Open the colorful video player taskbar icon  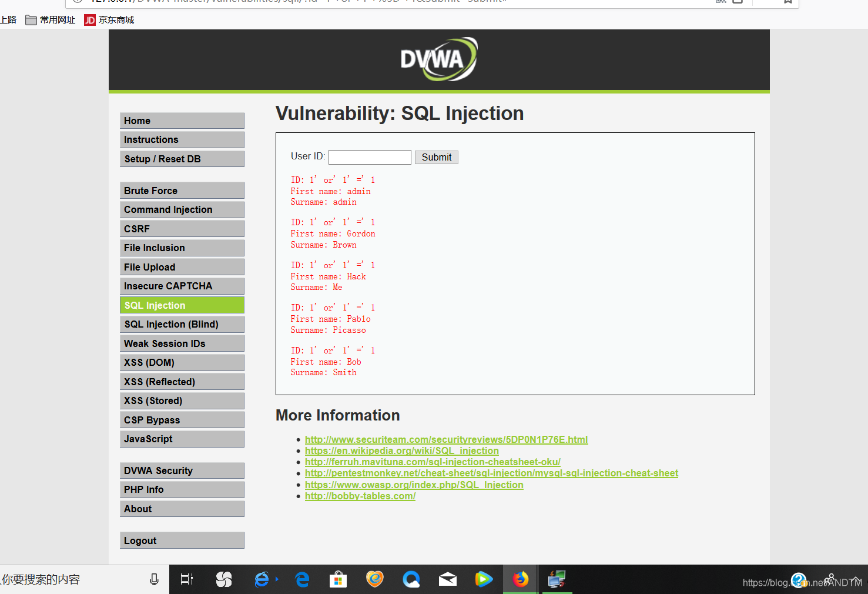(484, 579)
